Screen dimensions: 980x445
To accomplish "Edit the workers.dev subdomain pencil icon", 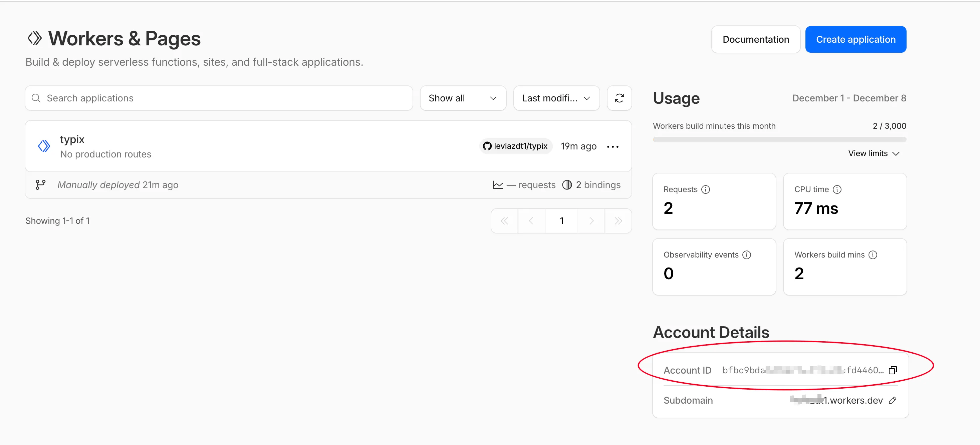I will 893,400.
